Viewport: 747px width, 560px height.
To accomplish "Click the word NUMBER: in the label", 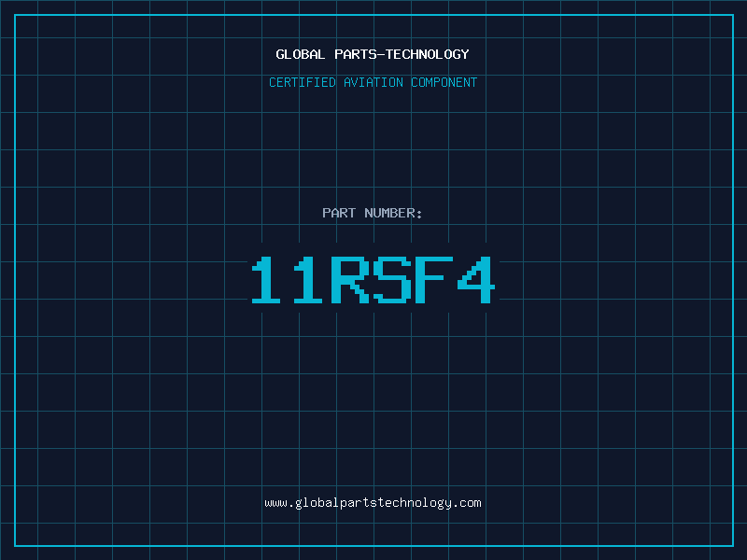I will tap(394, 213).
